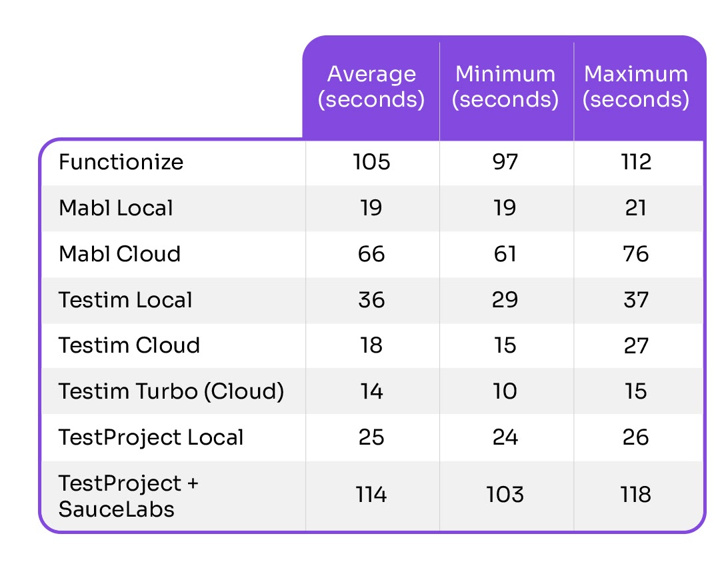
Task: Click TestProject + SauceLabs minimum value 103
Action: (505, 495)
